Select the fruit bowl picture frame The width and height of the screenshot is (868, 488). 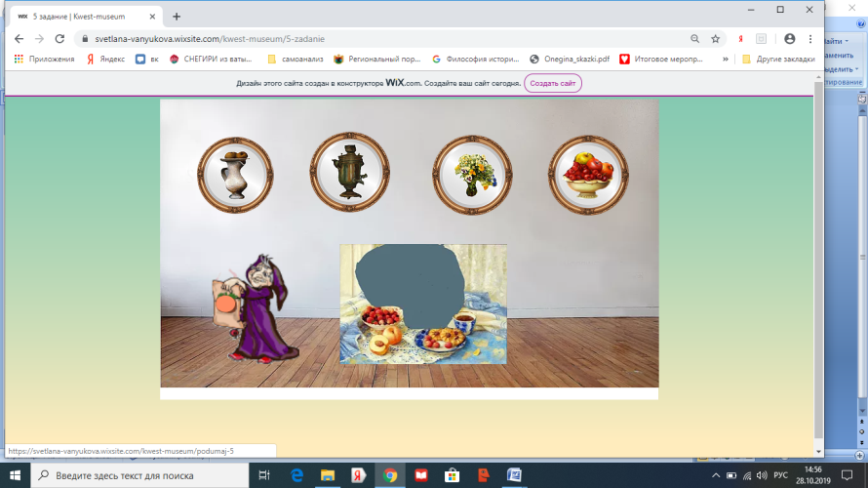(588, 175)
